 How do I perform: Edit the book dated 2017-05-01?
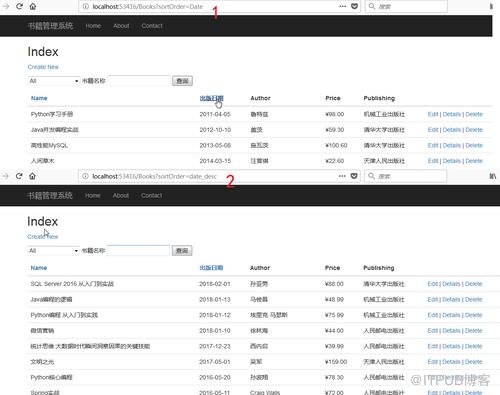(432, 362)
